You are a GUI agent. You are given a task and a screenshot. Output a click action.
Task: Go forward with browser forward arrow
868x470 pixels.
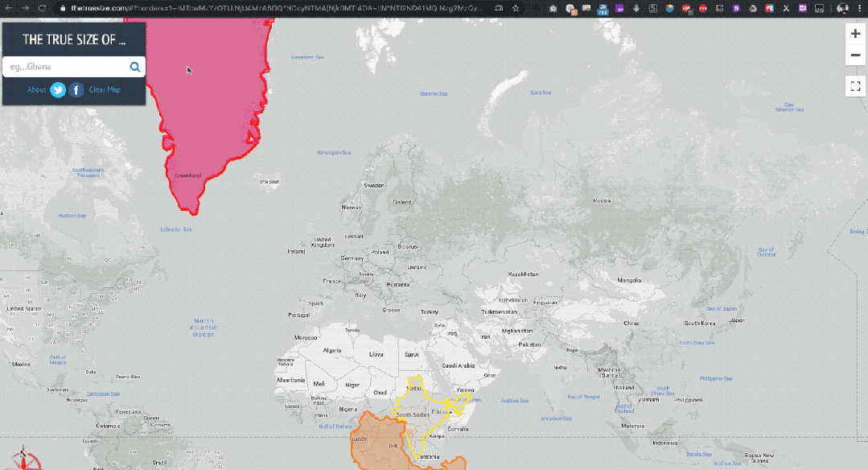[x=26, y=8]
